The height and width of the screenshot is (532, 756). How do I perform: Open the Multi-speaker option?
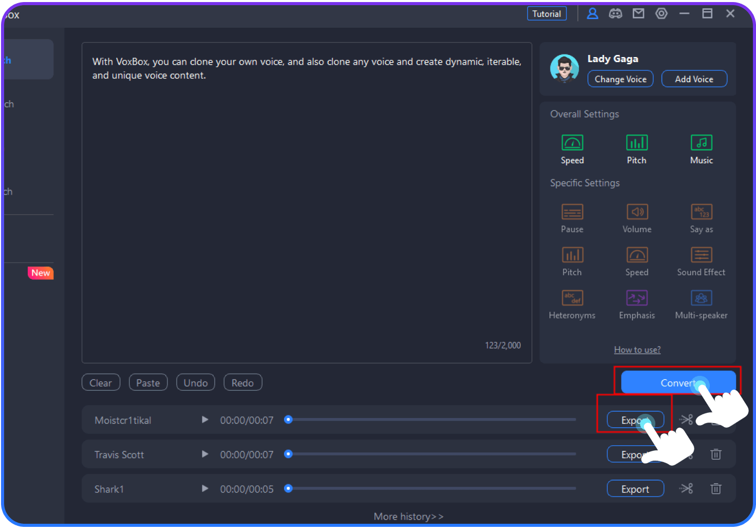coord(701,305)
